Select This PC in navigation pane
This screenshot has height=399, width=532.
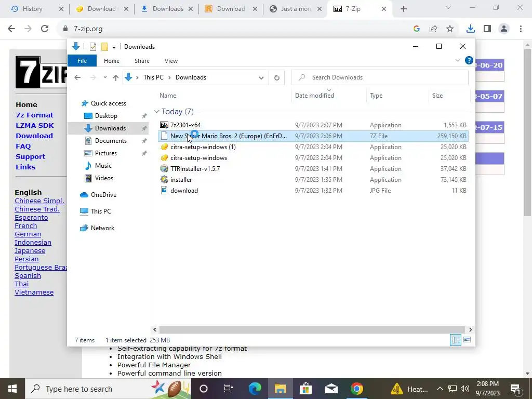101,211
